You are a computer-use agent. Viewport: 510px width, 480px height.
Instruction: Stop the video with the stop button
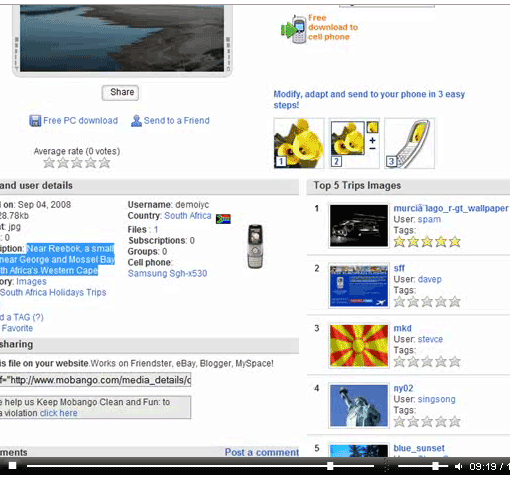pos(12,466)
